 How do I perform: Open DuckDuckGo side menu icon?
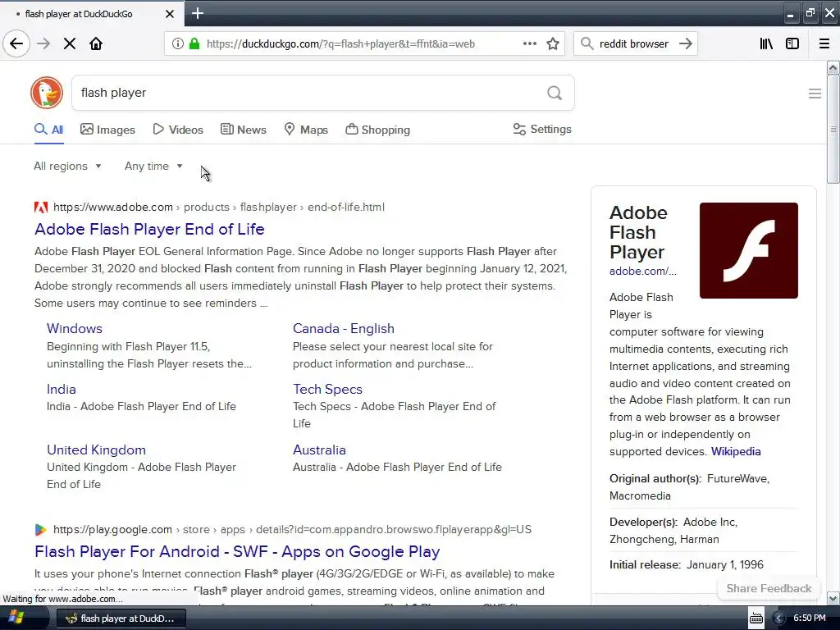(815, 94)
